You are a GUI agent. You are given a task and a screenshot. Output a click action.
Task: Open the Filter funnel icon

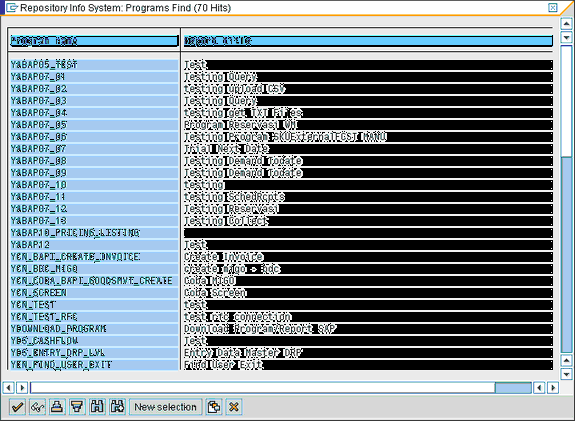point(77,407)
